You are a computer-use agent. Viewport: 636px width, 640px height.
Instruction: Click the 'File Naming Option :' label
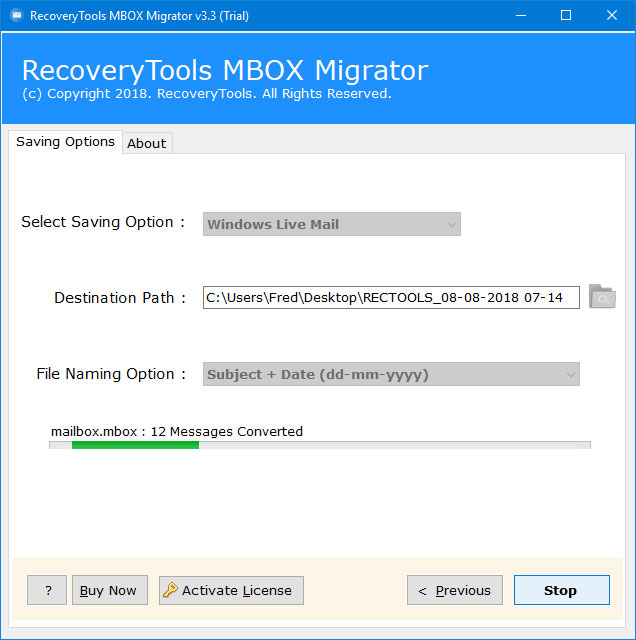(111, 374)
